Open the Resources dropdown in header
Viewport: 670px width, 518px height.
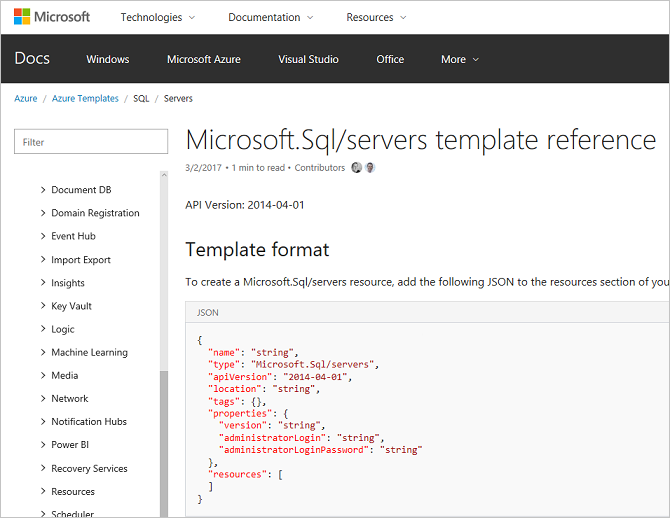tap(376, 17)
